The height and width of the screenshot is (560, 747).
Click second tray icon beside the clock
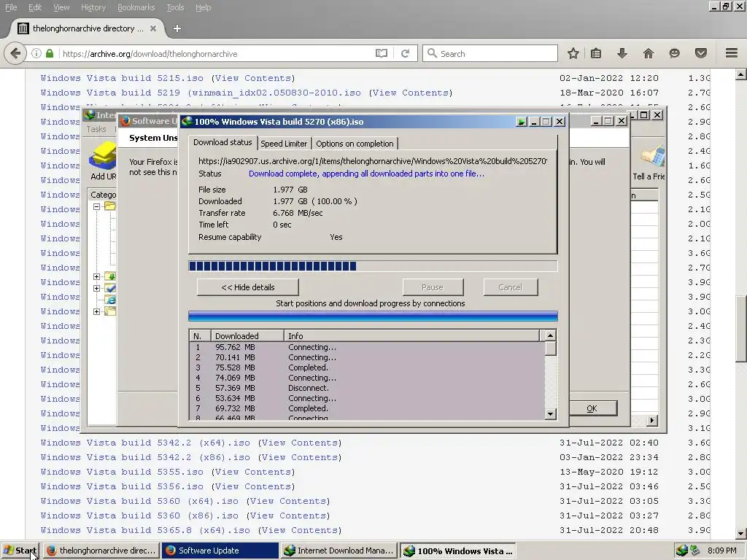(x=695, y=551)
